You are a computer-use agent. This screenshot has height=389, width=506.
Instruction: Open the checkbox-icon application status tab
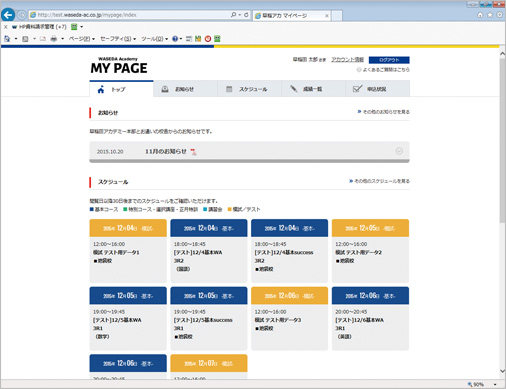[378, 89]
